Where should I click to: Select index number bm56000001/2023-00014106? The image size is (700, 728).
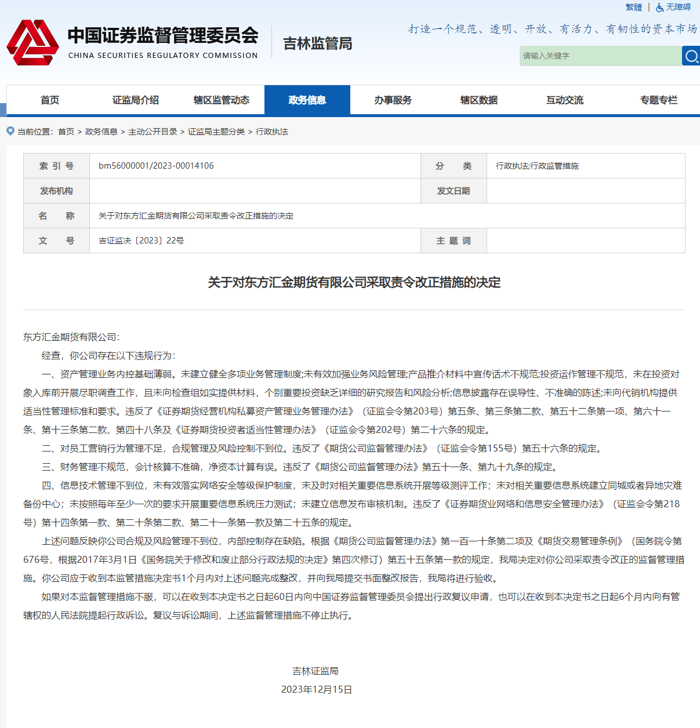point(156,166)
